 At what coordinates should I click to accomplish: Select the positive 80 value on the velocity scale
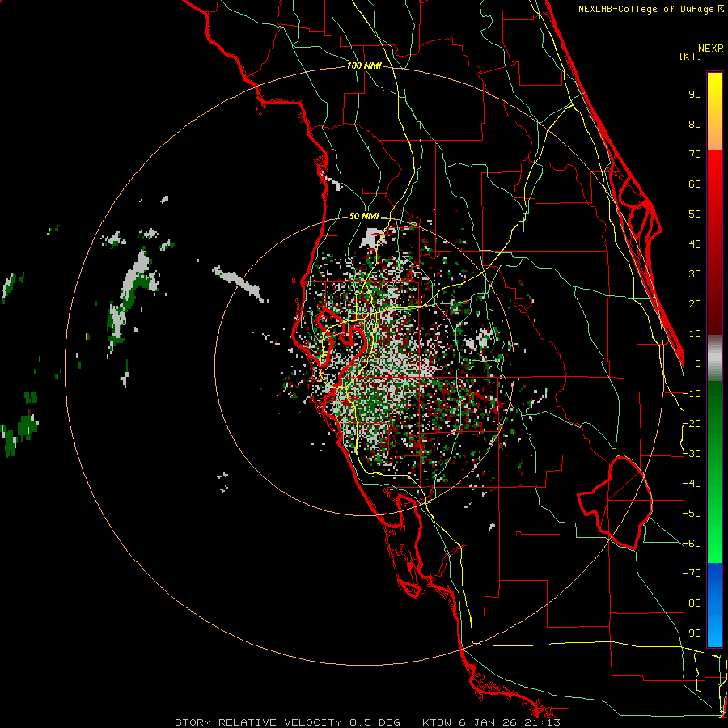(695, 124)
